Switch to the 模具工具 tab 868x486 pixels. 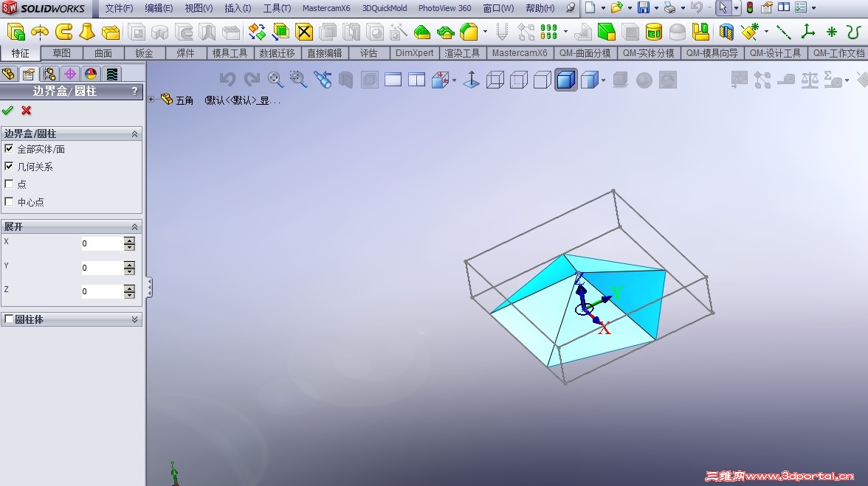click(230, 53)
